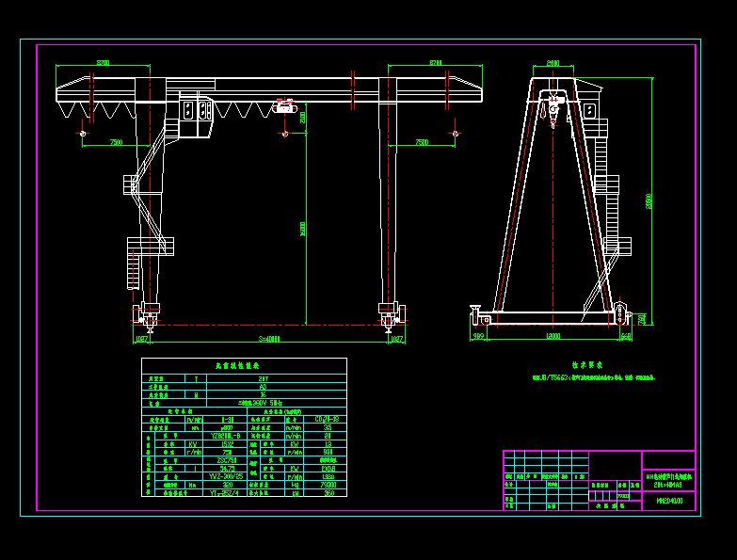
Task: Click the 1380 r/min value cell
Action: [x=328, y=476]
